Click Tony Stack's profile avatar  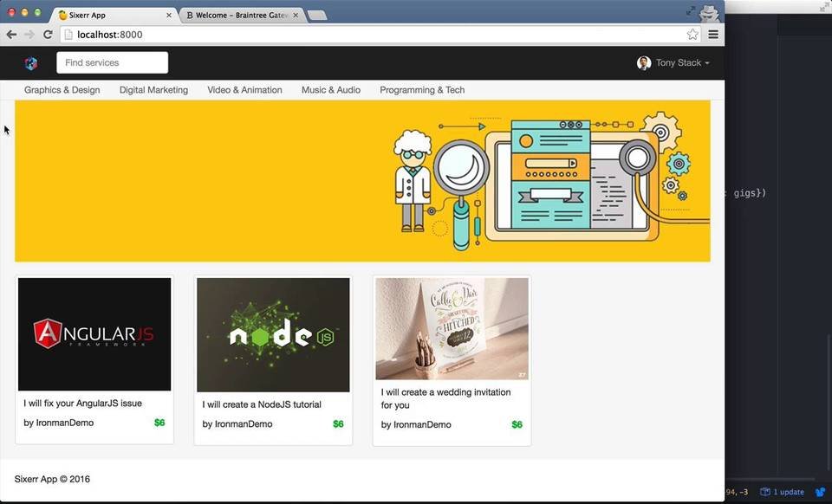[644, 63]
